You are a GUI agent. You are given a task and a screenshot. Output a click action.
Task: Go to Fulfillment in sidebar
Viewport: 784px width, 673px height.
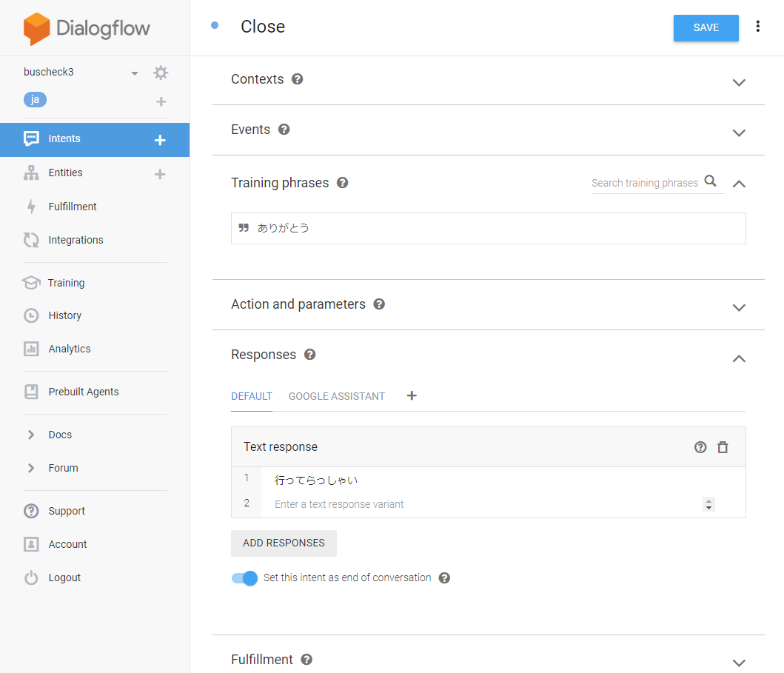point(73,207)
